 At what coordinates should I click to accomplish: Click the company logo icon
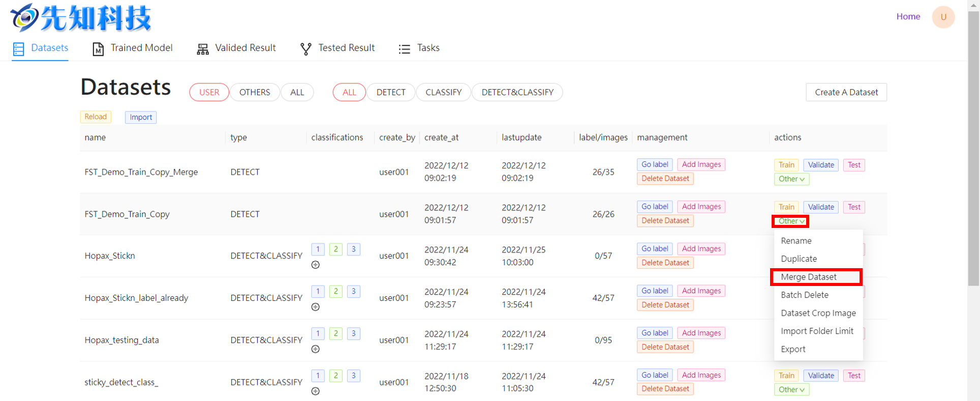click(24, 17)
